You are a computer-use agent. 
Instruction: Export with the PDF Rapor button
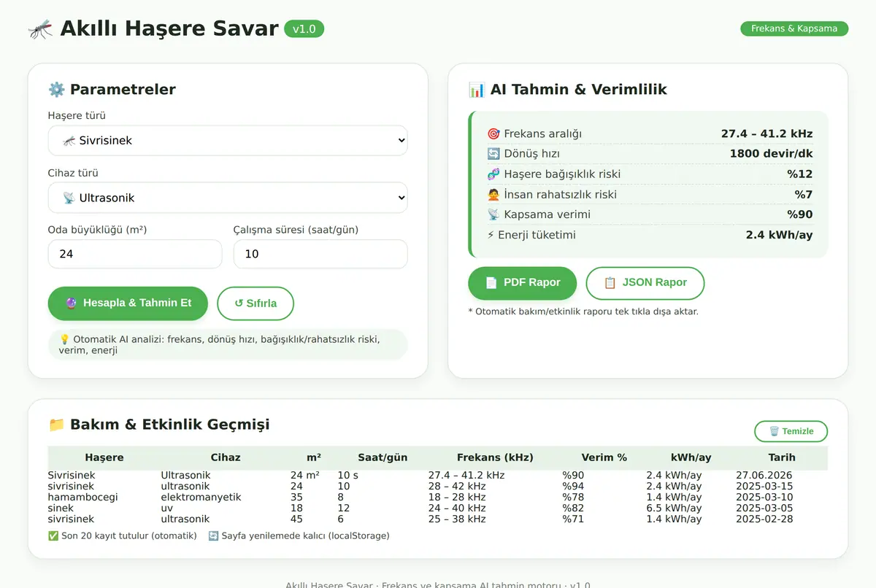522,282
